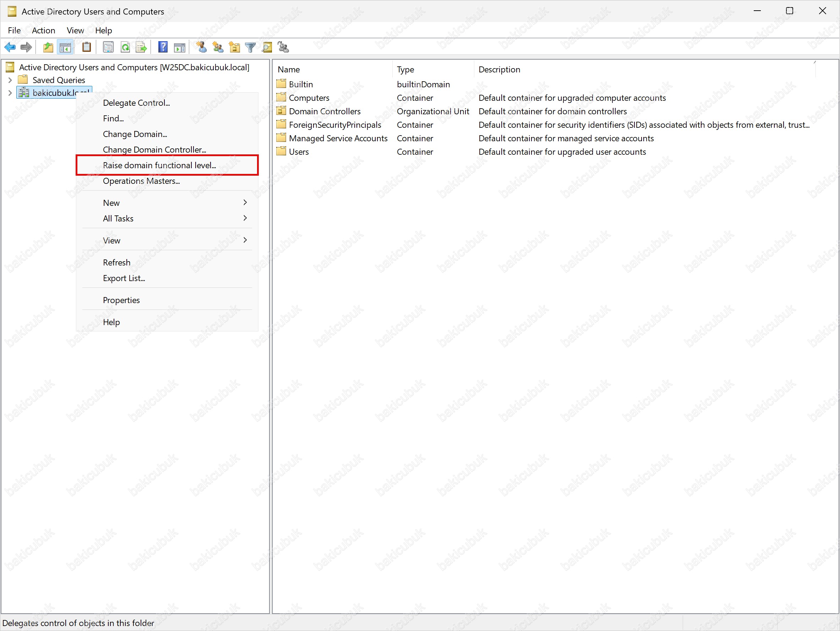The width and height of the screenshot is (840, 631).
Task: Choose Find... in the context menu
Action: pos(167,119)
